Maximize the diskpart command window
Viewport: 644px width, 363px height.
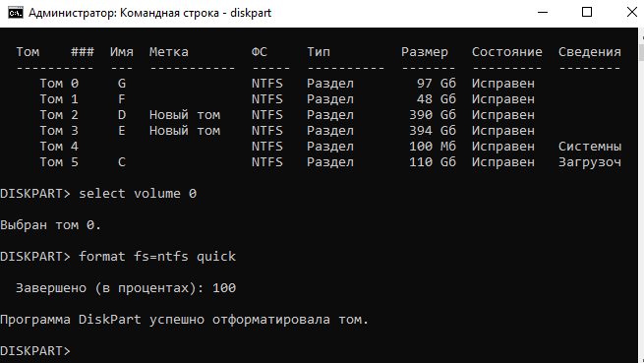coord(587,13)
